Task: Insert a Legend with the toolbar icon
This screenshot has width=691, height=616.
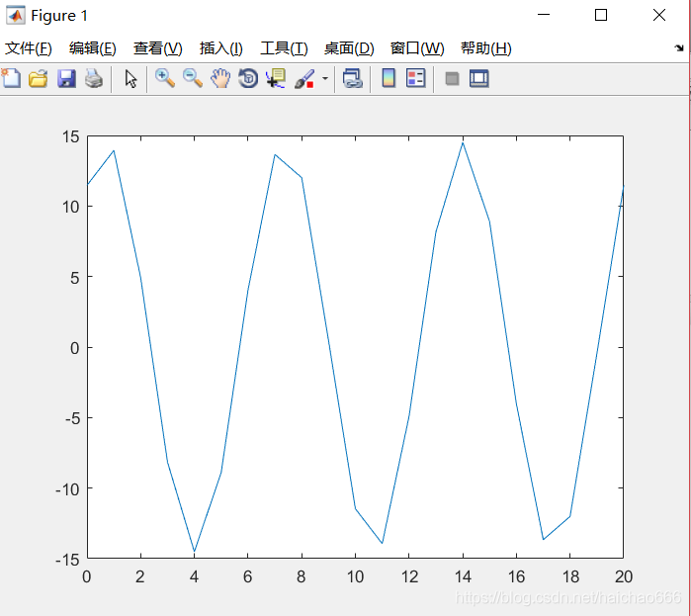Action: click(415, 79)
